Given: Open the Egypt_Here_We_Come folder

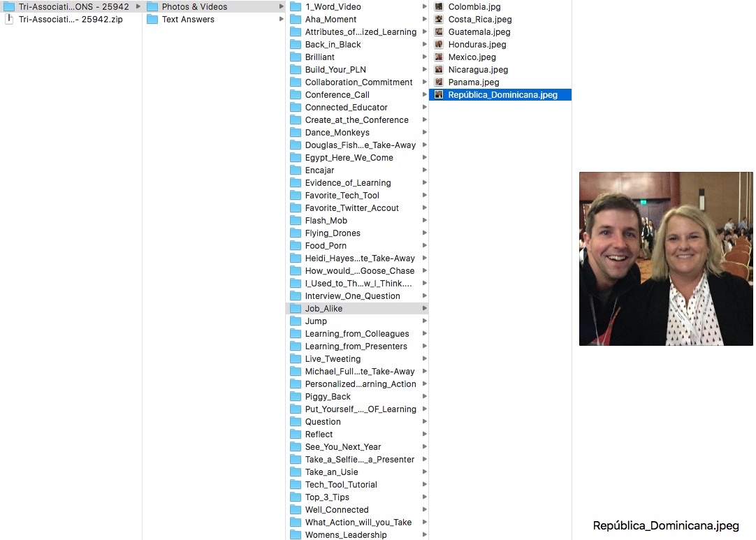Looking at the screenshot, I should coord(357,158).
